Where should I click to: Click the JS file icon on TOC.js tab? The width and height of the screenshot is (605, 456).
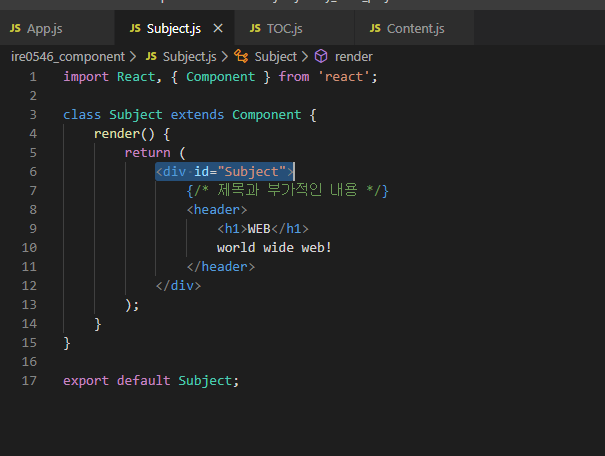click(x=255, y=28)
